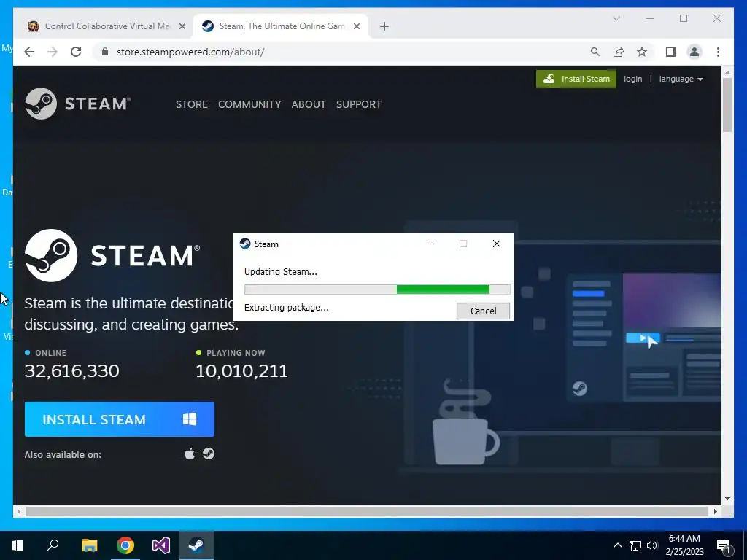This screenshot has height=560, width=747.
Task: Open the notification center icon
Action: [724, 545]
